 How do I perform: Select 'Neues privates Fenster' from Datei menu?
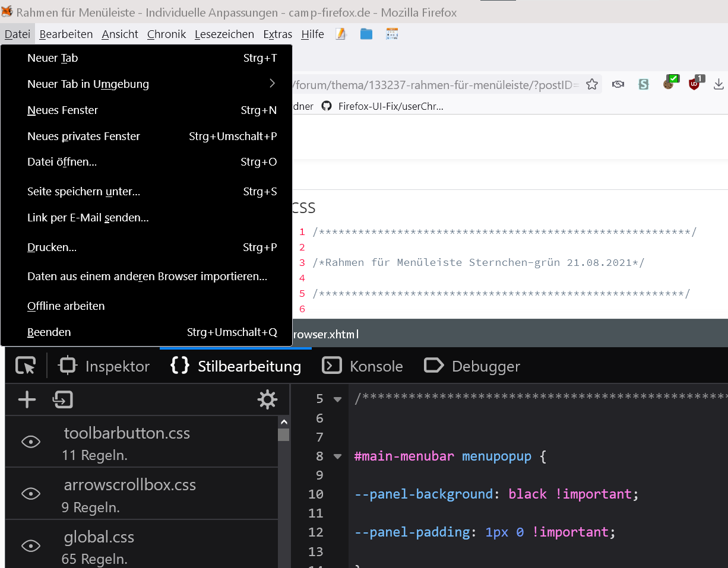click(x=84, y=136)
